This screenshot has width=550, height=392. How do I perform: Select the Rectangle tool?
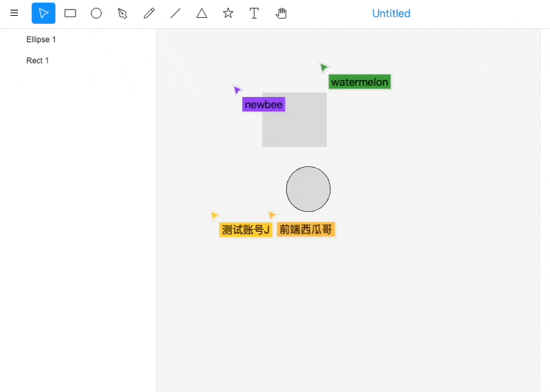point(70,13)
